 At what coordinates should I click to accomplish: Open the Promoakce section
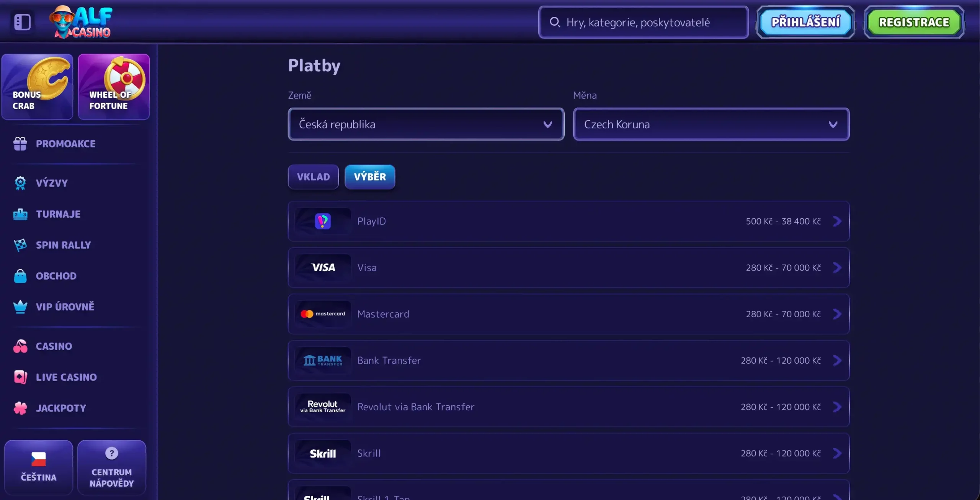(x=65, y=144)
